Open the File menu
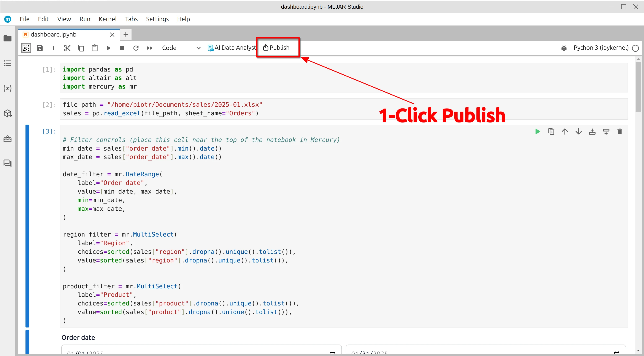Screen dimensions: 644x356 pos(24,19)
